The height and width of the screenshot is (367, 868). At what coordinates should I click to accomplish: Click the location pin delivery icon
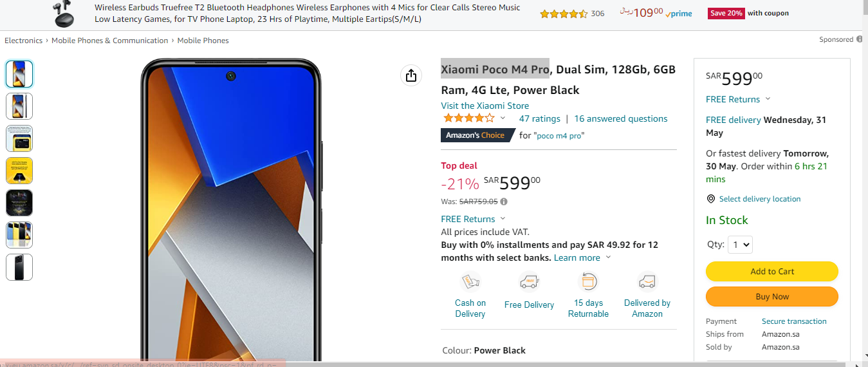[711, 199]
